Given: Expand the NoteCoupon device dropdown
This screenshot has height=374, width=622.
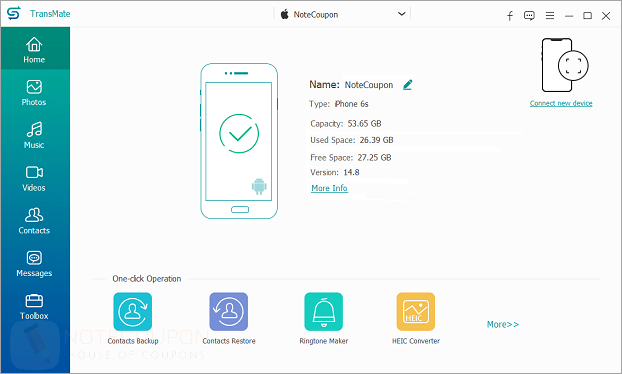Looking at the screenshot, I should (x=401, y=14).
